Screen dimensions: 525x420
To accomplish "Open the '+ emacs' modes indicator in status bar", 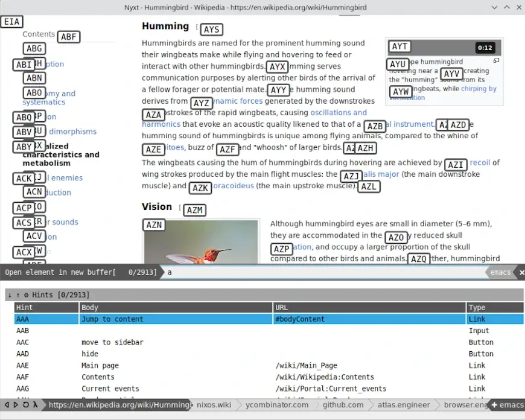I will tap(506, 405).
